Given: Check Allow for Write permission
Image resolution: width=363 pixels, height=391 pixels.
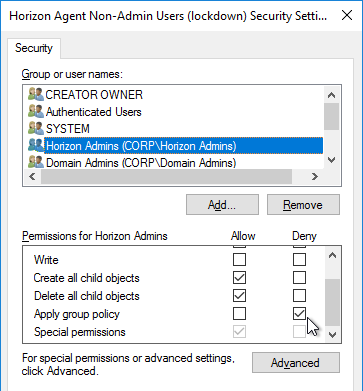Looking at the screenshot, I should click(x=239, y=260).
